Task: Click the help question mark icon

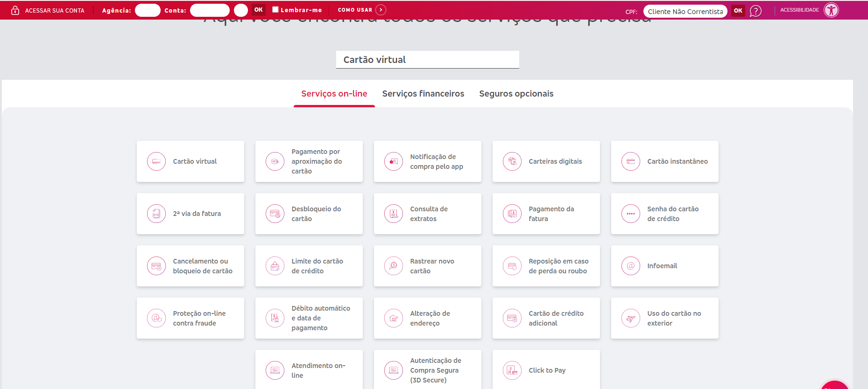Action: tap(755, 11)
